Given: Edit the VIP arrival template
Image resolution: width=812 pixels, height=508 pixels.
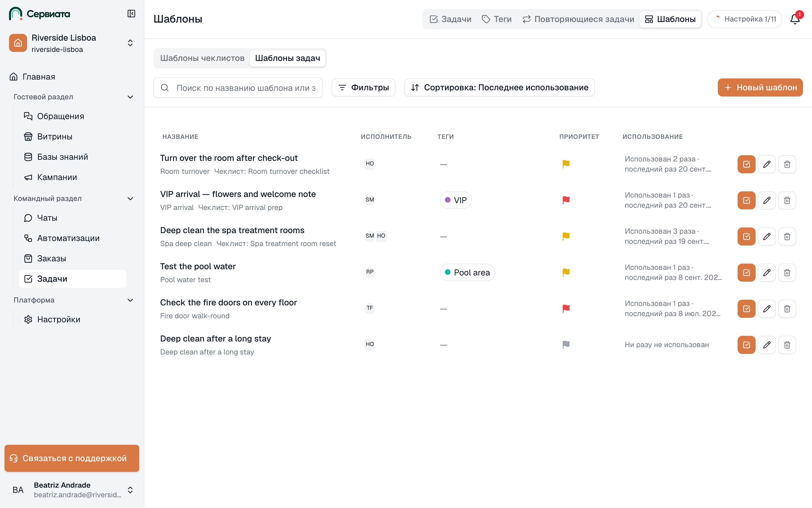Looking at the screenshot, I should click(767, 200).
